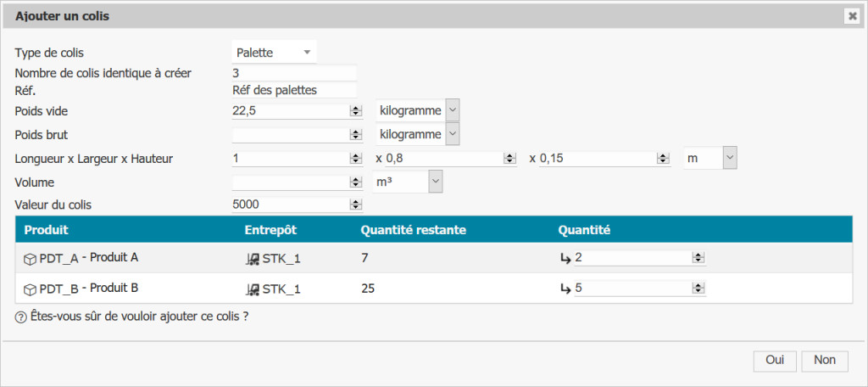This screenshot has width=868, height=387.
Task: Click the Réf. text input field
Action: pos(293,91)
